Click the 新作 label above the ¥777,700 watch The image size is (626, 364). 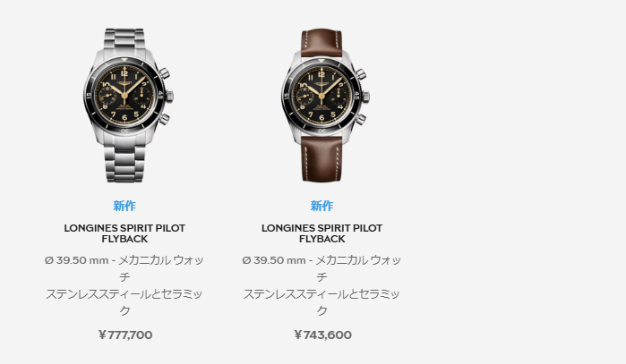point(124,206)
